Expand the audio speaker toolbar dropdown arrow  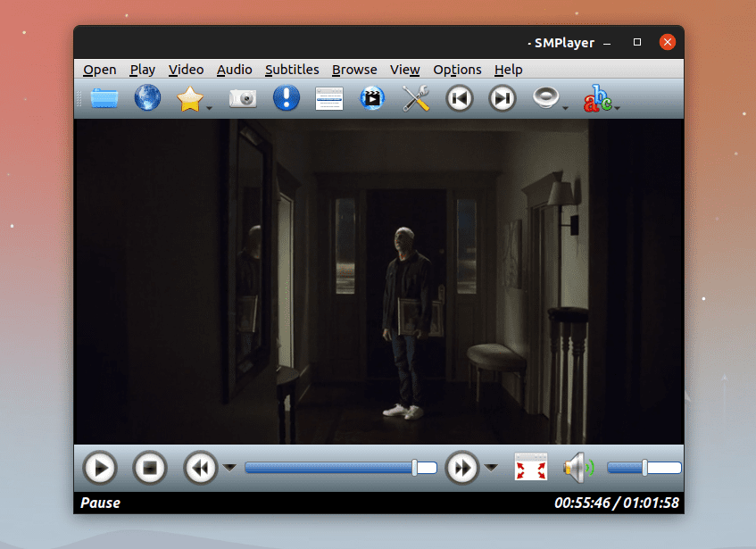566,108
